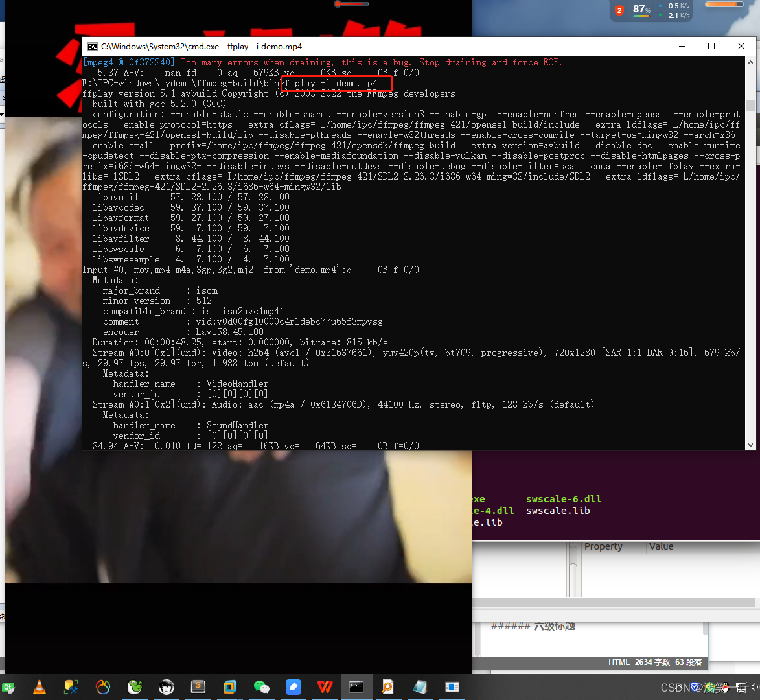Viewport: 760px width, 700px height.
Task: Click the cmd vertical scrollbar thumb
Action: pyautogui.click(x=750, y=106)
